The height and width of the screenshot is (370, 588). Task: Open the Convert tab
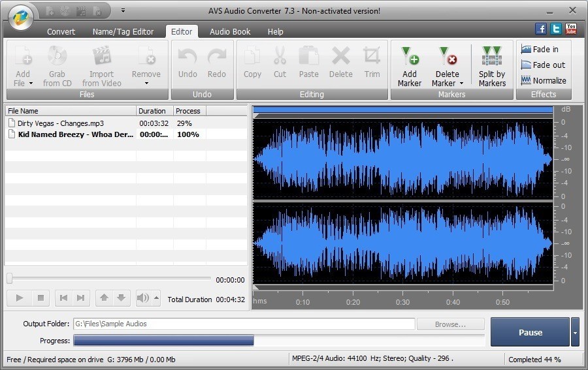click(61, 32)
